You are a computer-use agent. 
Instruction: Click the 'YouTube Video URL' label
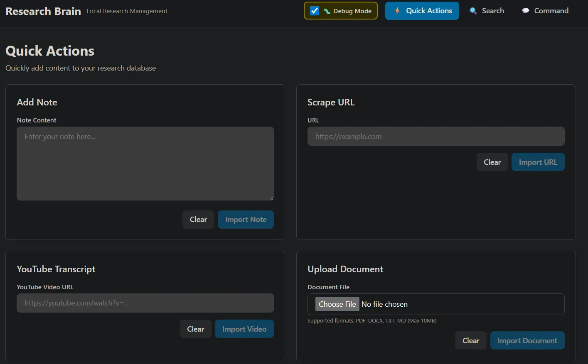[45, 287]
